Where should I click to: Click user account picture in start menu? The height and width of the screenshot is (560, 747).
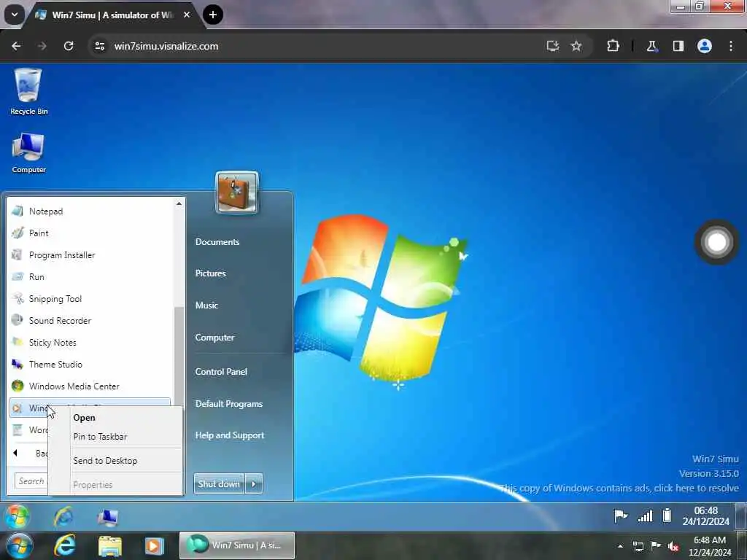click(237, 192)
